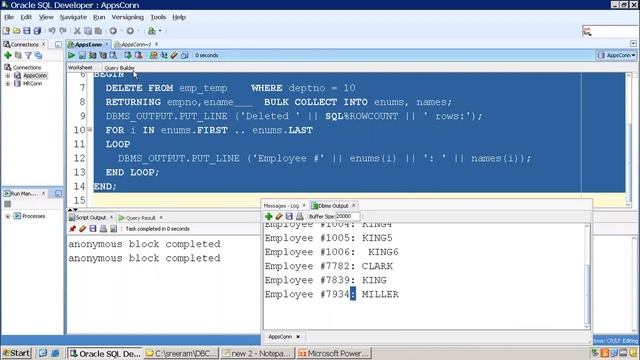
Task: Click the Save All icon in main toolbar
Action: tap(38, 31)
